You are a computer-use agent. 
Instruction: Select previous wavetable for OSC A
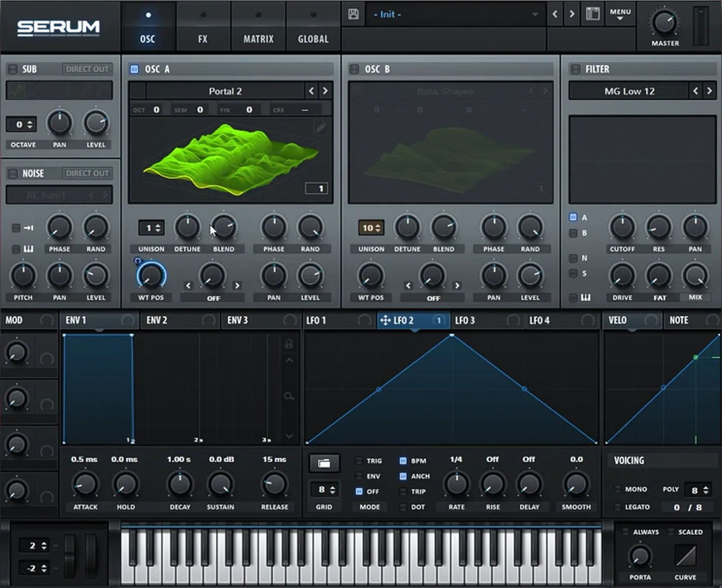click(311, 91)
